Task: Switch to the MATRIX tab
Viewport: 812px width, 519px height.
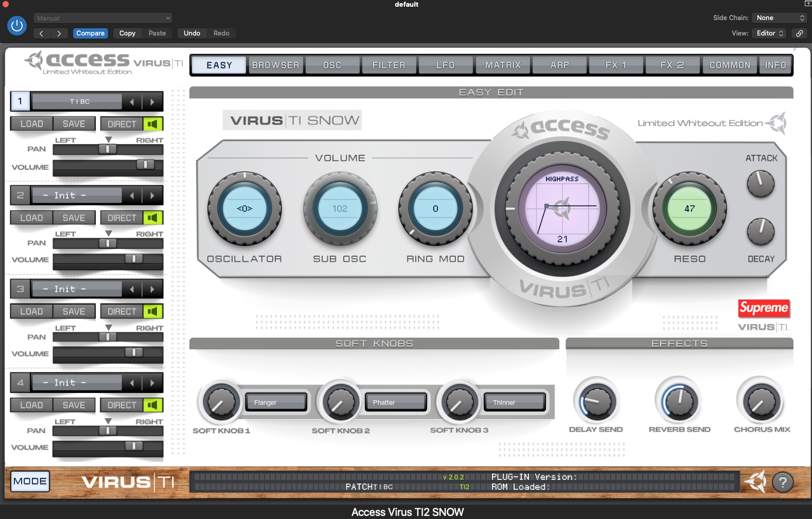Action: tap(503, 65)
